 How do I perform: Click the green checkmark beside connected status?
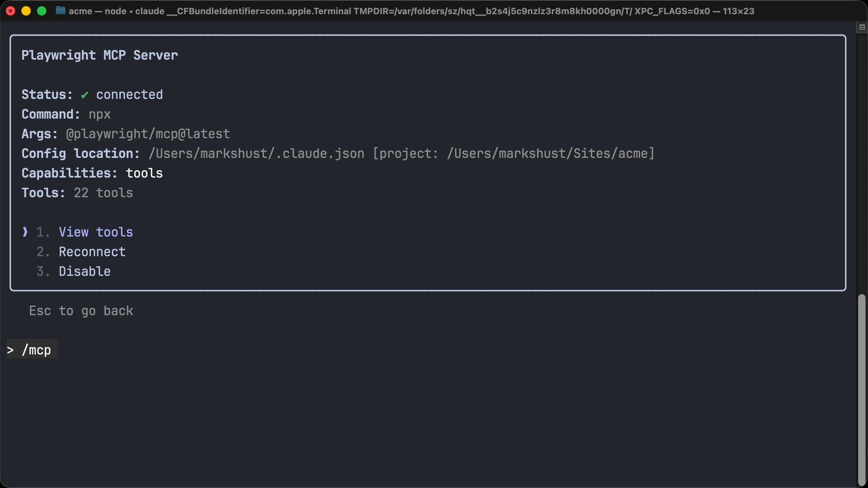(85, 95)
